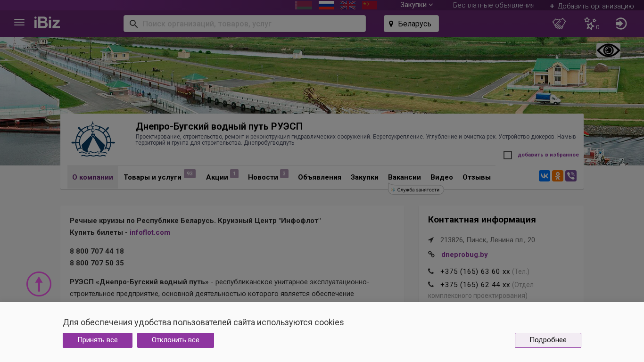Share the company via Viber
The width and height of the screenshot is (644, 362).
click(571, 176)
